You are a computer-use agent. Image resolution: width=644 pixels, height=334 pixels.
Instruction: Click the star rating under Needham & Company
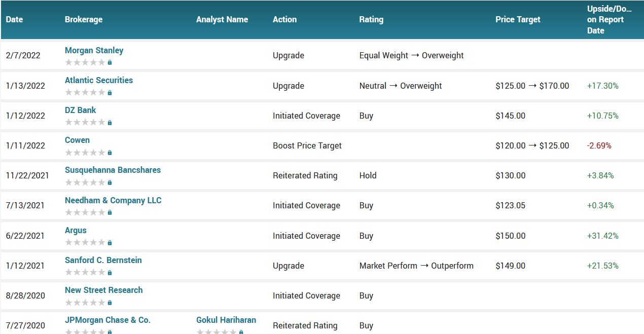tap(85, 212)
